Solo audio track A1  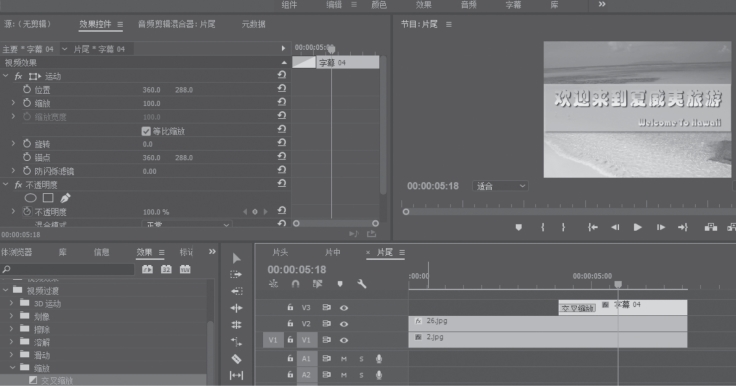361,359
